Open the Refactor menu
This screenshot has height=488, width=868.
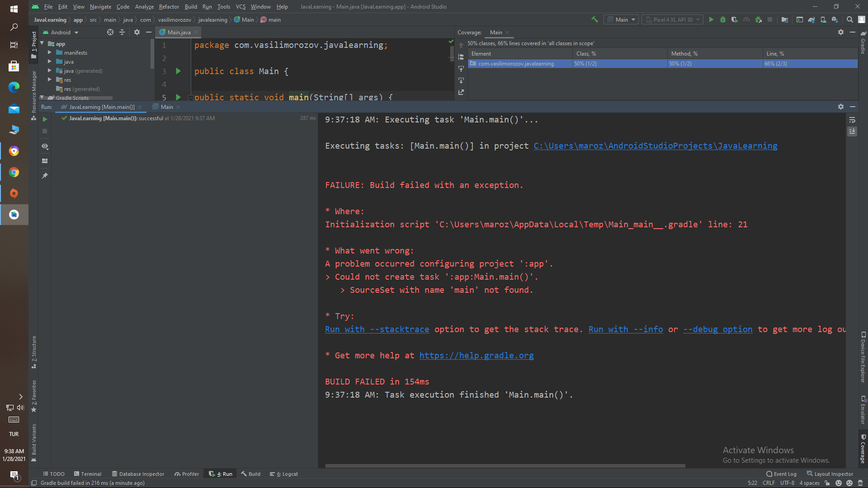(169, 6)
